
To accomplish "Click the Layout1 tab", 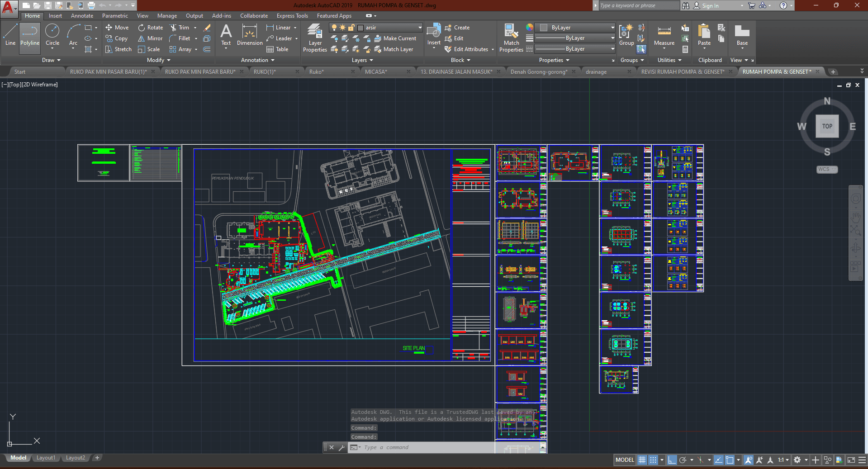I will click(46, 458).
